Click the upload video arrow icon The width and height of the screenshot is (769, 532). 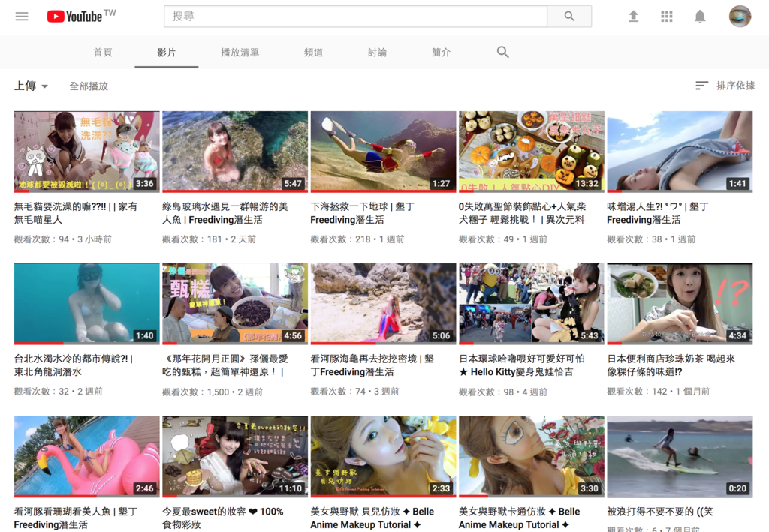point(633,17)
